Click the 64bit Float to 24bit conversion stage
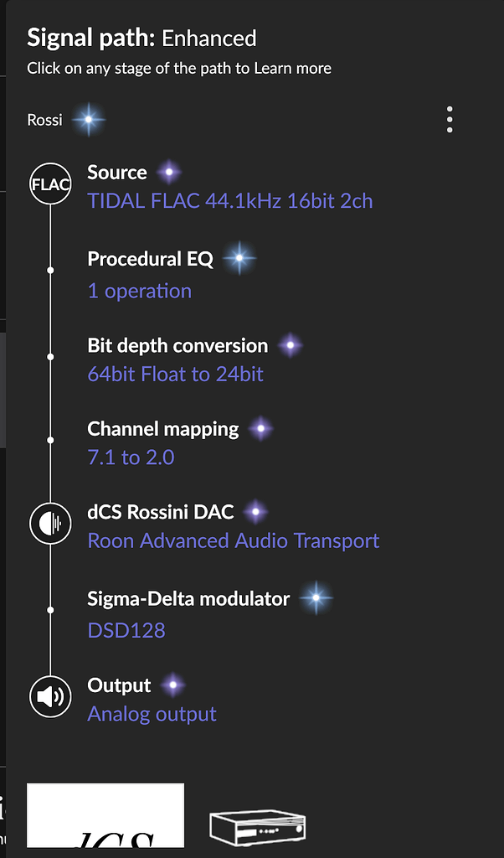The height and width of the screenshot is (858, 504). tap(176, 374)
